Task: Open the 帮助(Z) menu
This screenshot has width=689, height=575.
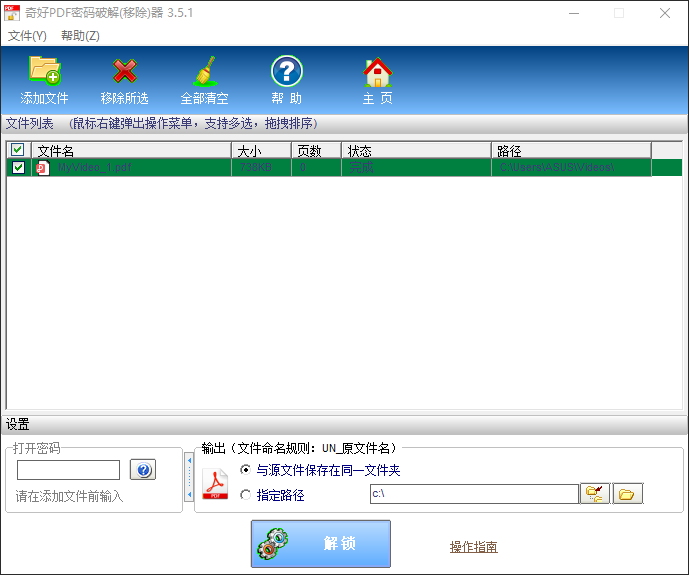Action: coord(80,36)
